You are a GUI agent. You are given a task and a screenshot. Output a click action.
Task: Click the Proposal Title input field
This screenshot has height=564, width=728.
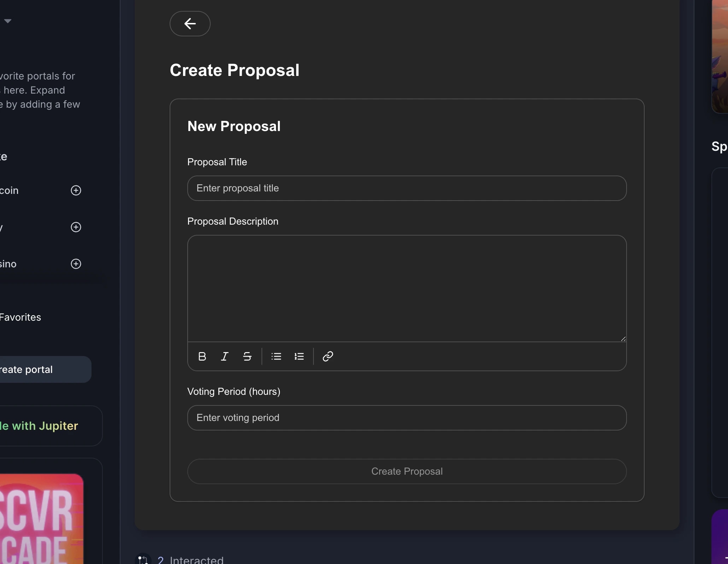[406, 188]
